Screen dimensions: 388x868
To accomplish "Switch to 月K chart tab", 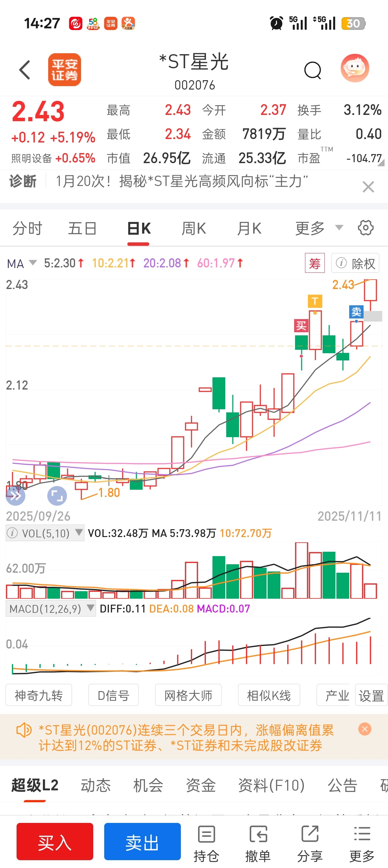I will pos(249,229).
